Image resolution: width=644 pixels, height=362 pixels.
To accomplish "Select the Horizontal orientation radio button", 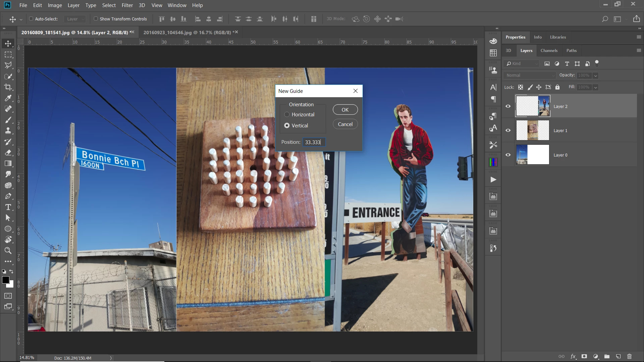I will [287, 115].
